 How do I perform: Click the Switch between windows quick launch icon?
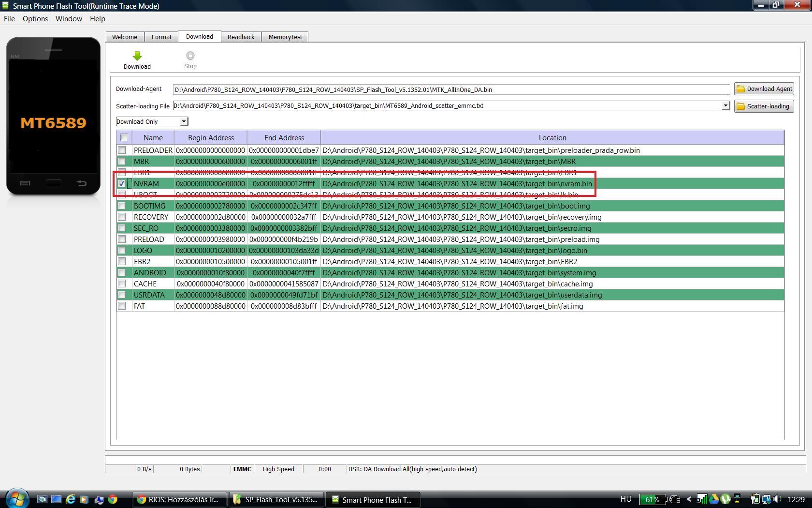click(43, 499)
